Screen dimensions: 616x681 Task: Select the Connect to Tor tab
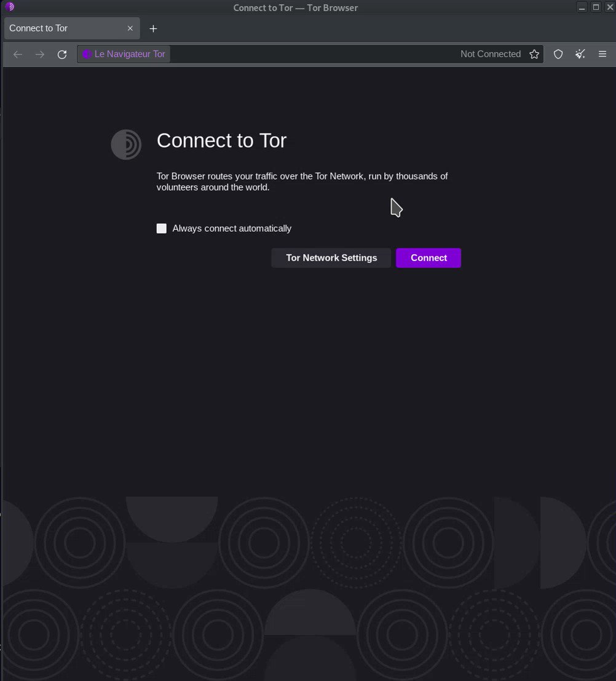[x=72, y=28]
